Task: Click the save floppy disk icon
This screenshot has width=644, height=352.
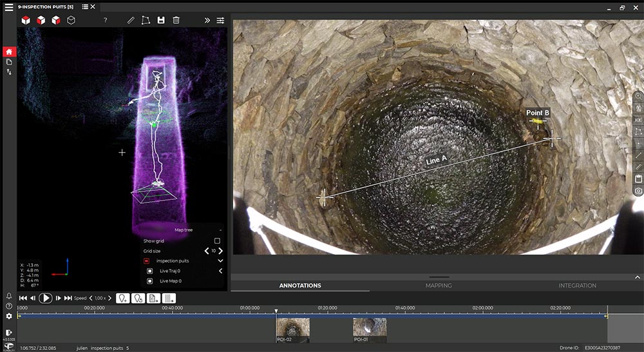Action: [161, 20]
